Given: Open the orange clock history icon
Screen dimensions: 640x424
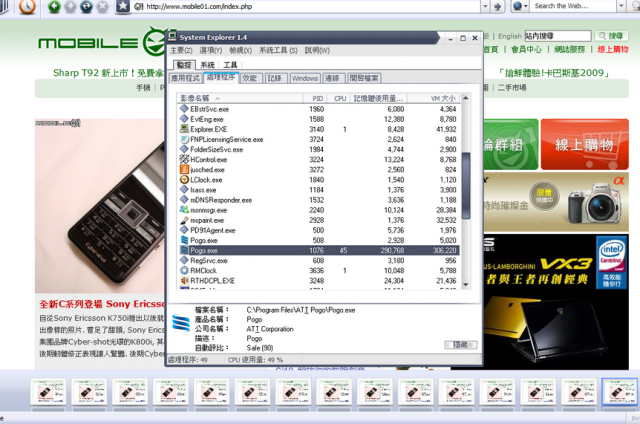Looking at the screenshot, I should pyautogui.click(x=27, y=6).
